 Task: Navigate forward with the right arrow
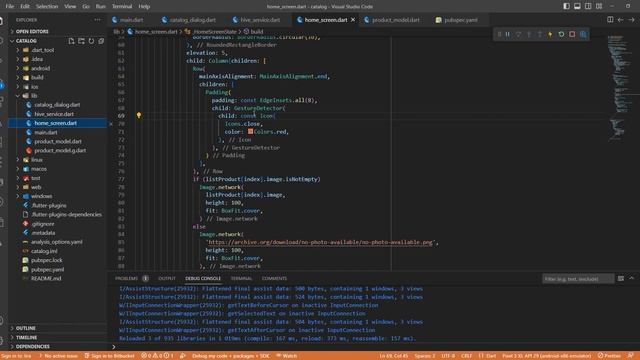tap(631, 20)
